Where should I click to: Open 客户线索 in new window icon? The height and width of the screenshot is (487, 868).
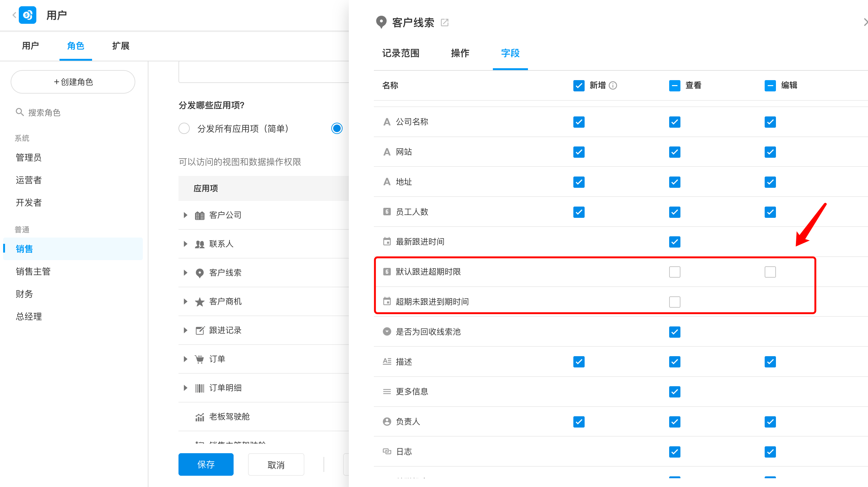(x=444, y=23)
